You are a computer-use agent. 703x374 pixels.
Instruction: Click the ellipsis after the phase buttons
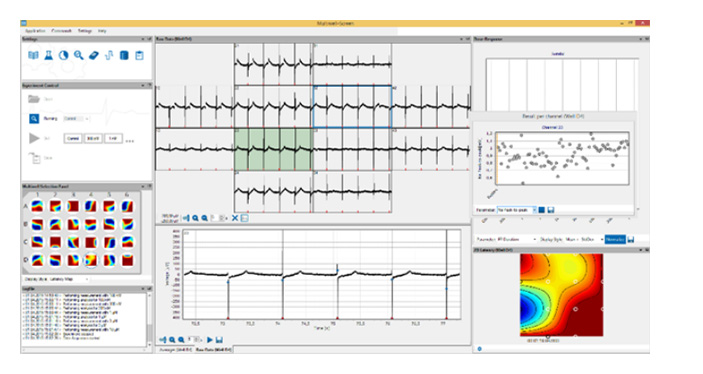(130, 141)
